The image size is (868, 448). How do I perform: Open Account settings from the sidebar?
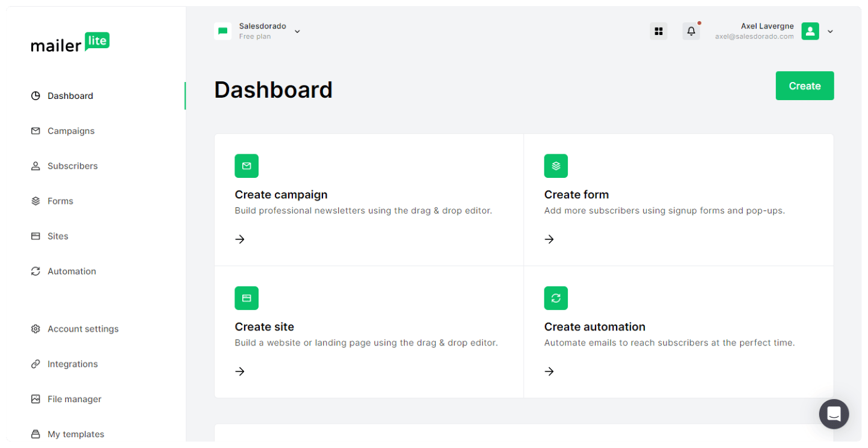[83, 329]
